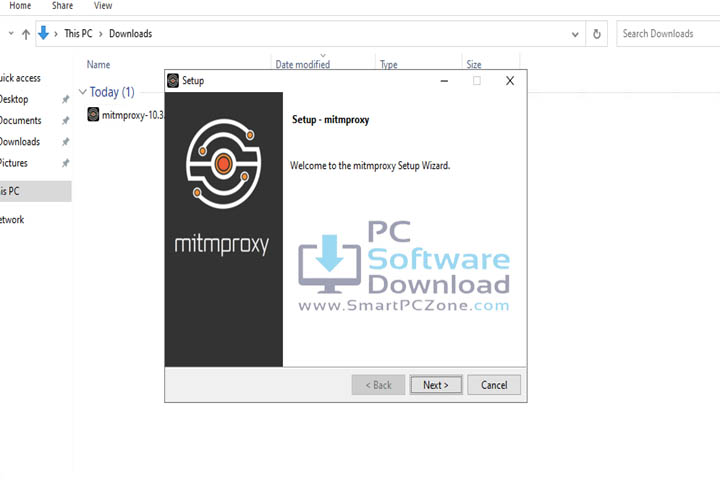Open Downloads in the navigation pane
The width and height of the screenshot is (720, 480).
click(x=20, y=141)
